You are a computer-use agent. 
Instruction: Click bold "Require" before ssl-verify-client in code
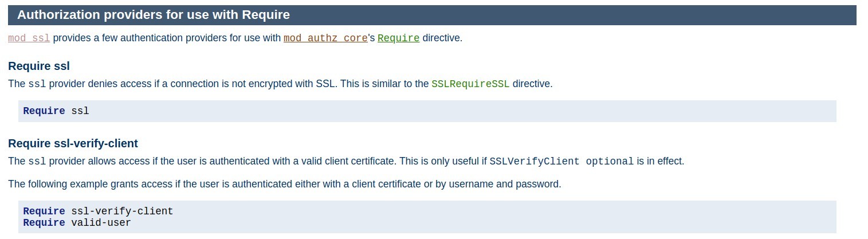(44, 211)
